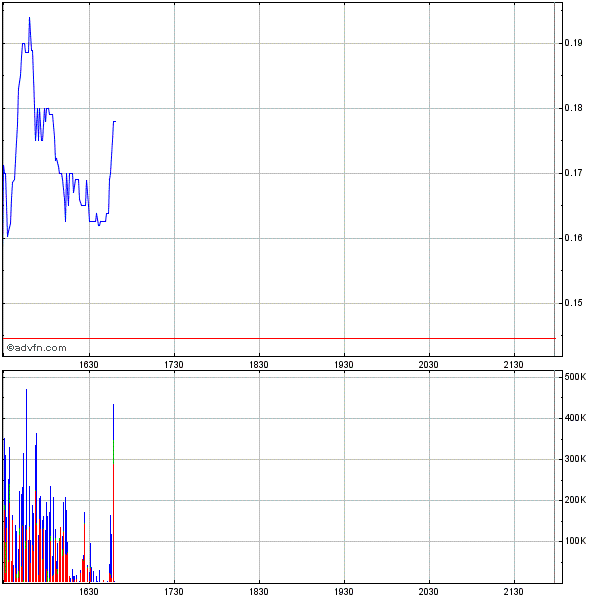Click the 1630 time label under volume chart
The width and height of the screenshot is (600, 600).
pyautogui.click(x=89, y=592)
